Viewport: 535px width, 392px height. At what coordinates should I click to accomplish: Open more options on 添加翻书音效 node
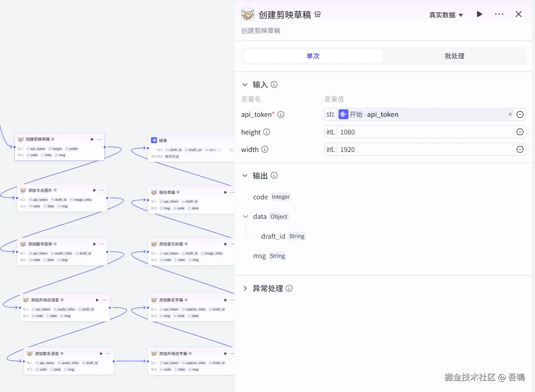point(101,244)
